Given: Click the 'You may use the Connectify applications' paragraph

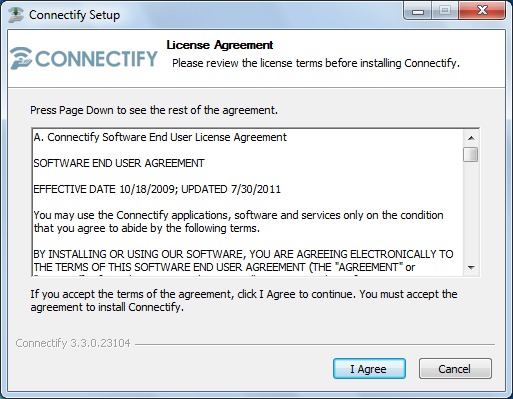Looking at the screenshot, I should (x=238, y=222).
